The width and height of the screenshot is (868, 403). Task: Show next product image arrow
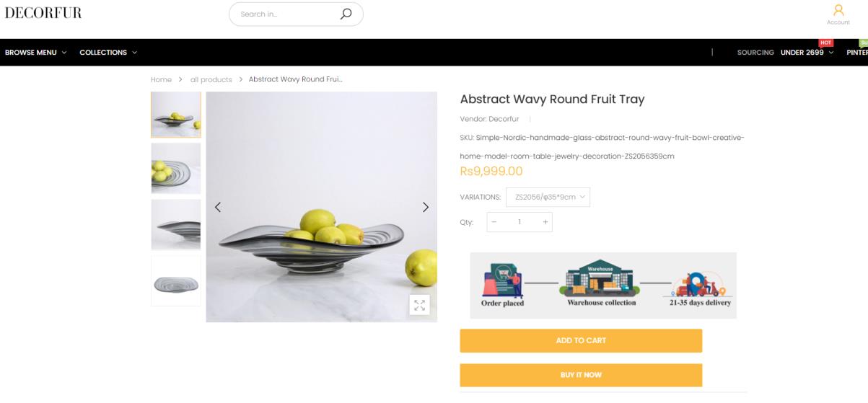425,207
